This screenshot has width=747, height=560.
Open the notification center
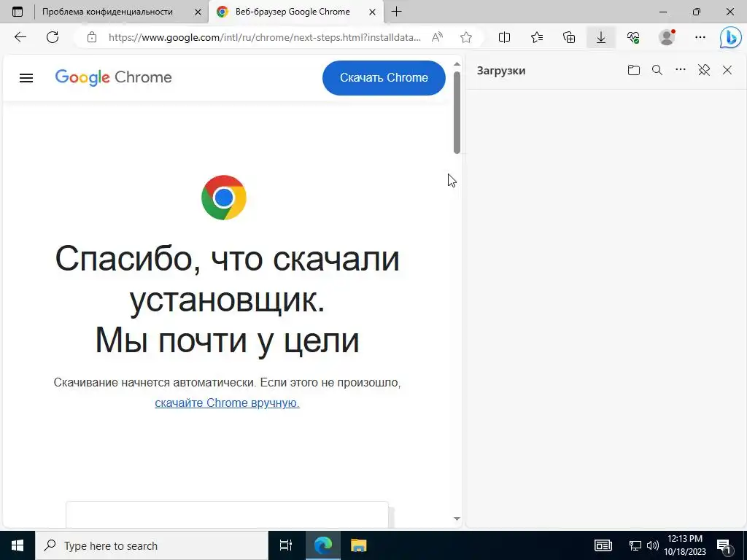click(724, 545)
